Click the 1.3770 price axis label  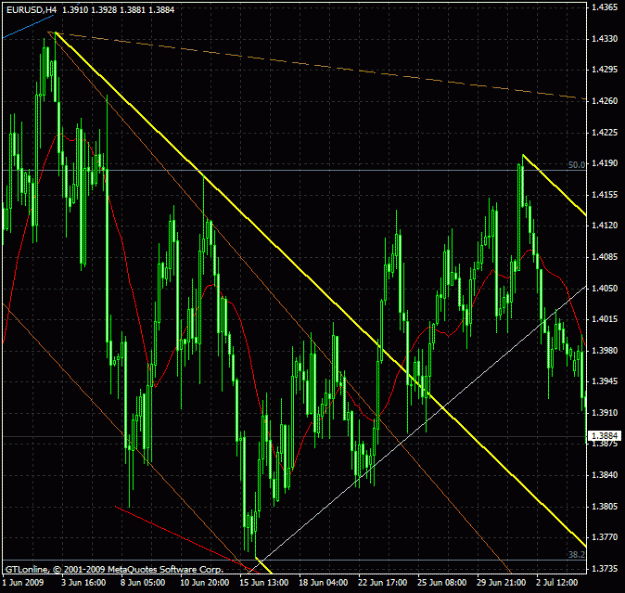click(605, 537)
